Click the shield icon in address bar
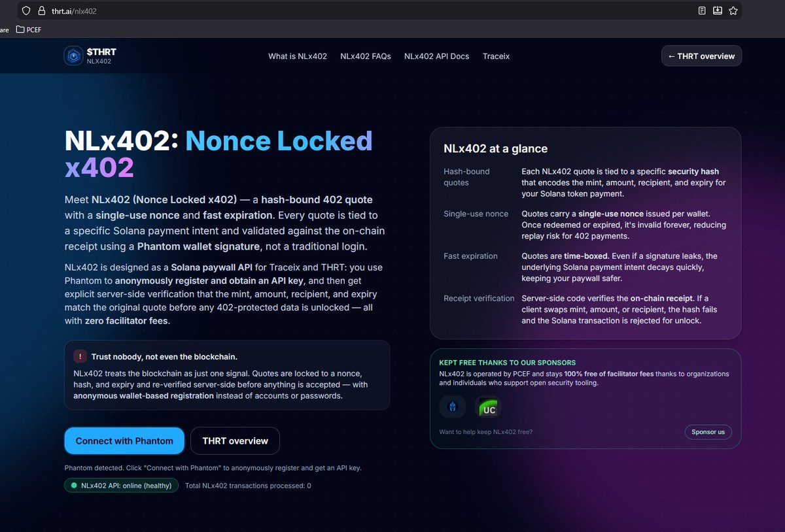 (x=26, y=10)
